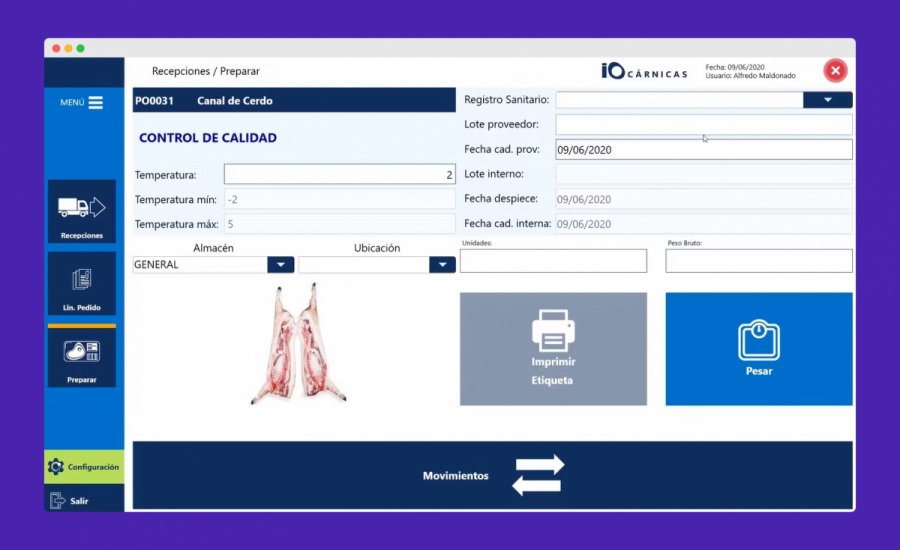Screen dimensions: 900x550
Task: Click the Temperatura input field
Action: (x=339, y=174)
